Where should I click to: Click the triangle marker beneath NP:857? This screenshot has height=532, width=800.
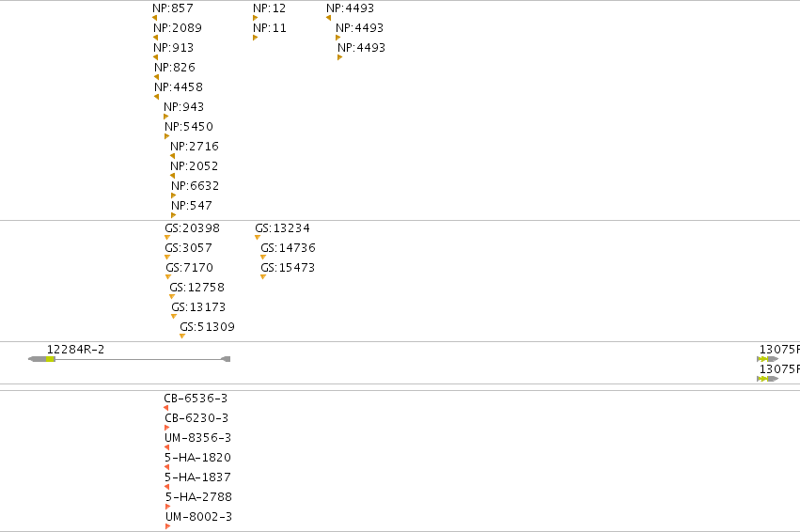[154, 18]
